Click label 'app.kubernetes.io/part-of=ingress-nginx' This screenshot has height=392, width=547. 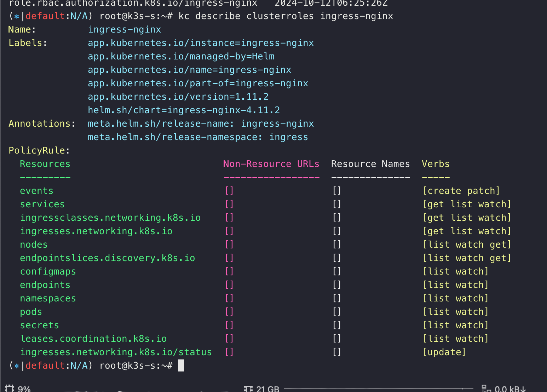coord(198,83)
